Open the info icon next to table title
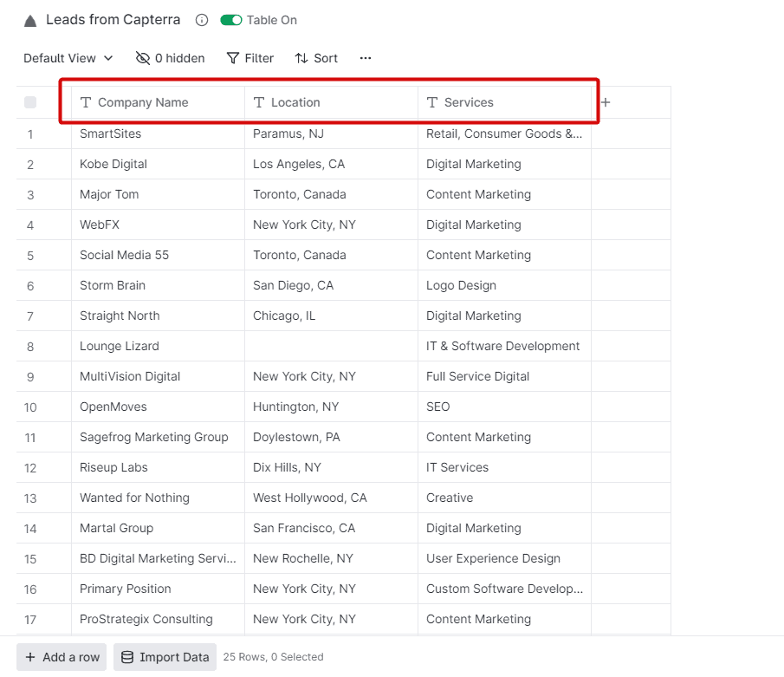 (202, 20)
